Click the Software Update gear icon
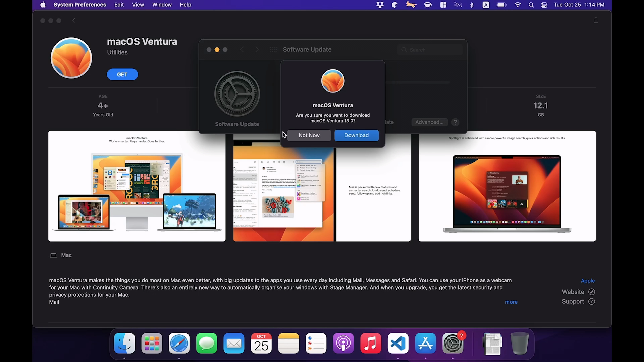The width and height of the screenshot is (644, 362). 237,94
